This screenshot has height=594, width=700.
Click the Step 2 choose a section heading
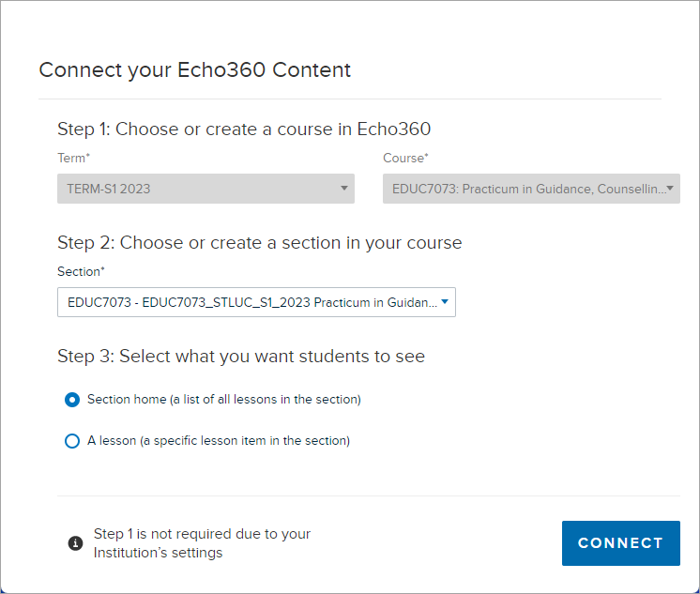(260, 243)
